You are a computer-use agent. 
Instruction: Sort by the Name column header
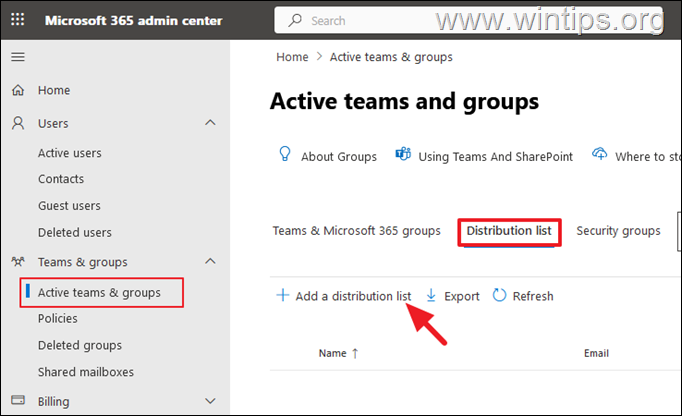tap(333, 353)
